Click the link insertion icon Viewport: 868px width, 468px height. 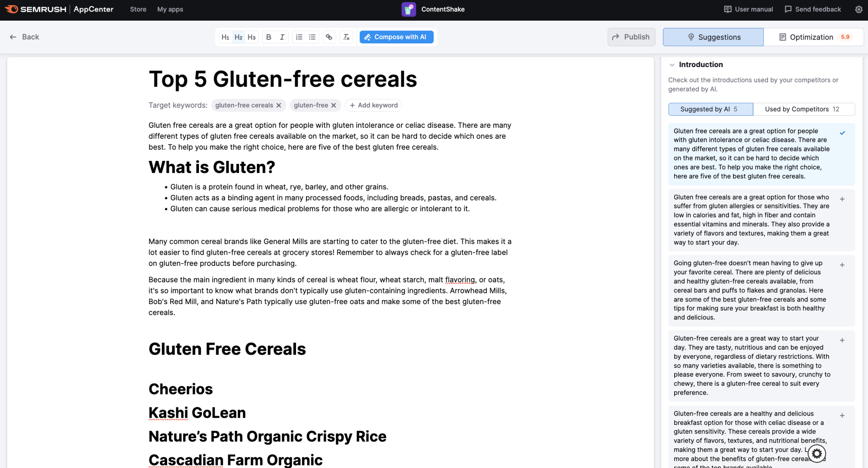tap(328, 37)
